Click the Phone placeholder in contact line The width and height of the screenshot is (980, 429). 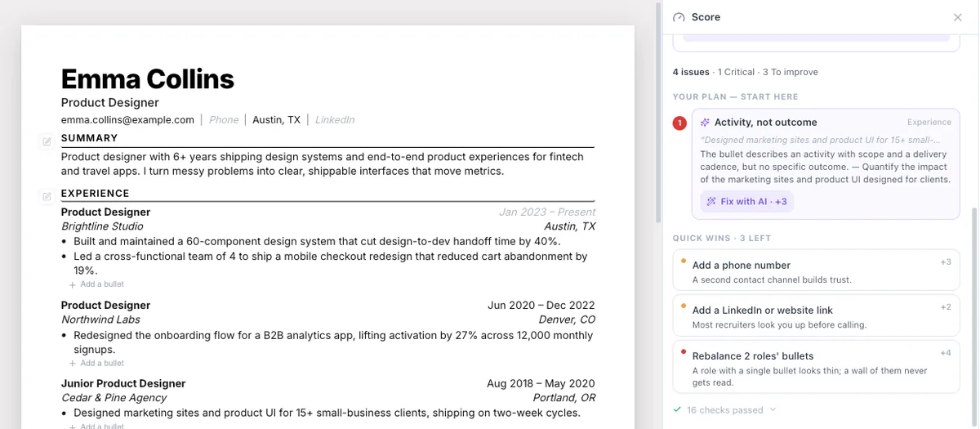tap(224, 120)
